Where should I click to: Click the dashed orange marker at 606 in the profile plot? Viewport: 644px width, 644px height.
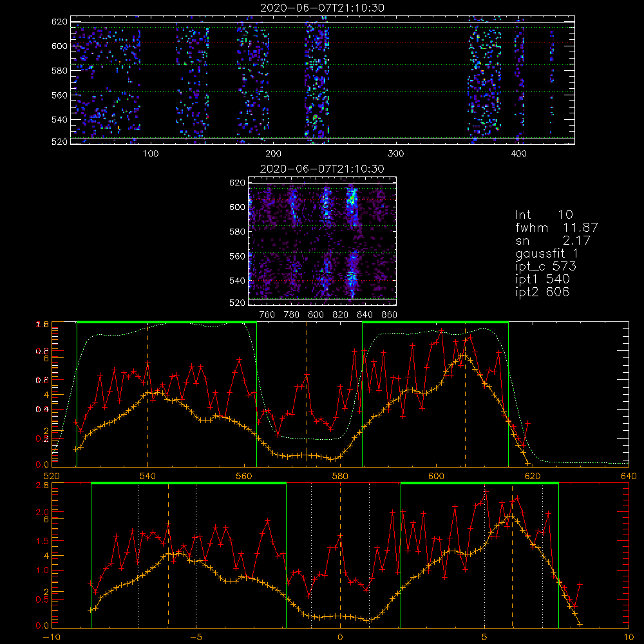pos(466,394)
